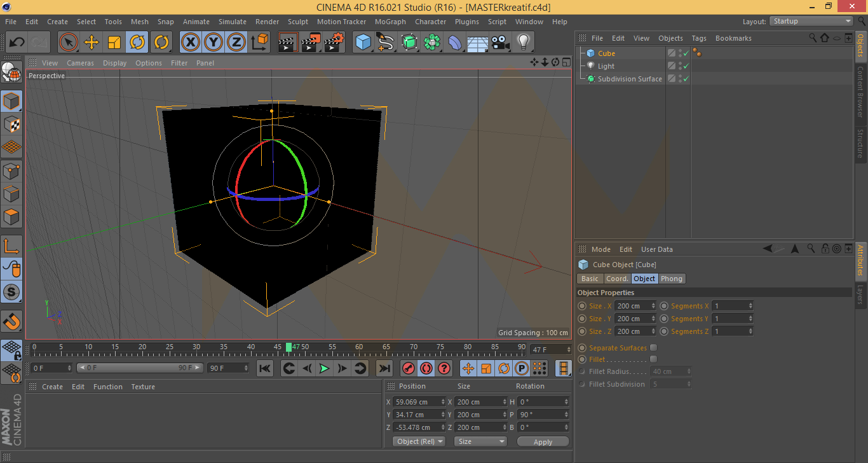The width and height of the screenshot is (868, 463).
Task: Click the Undo arrow icon
Action: click(x=17, y=43)
